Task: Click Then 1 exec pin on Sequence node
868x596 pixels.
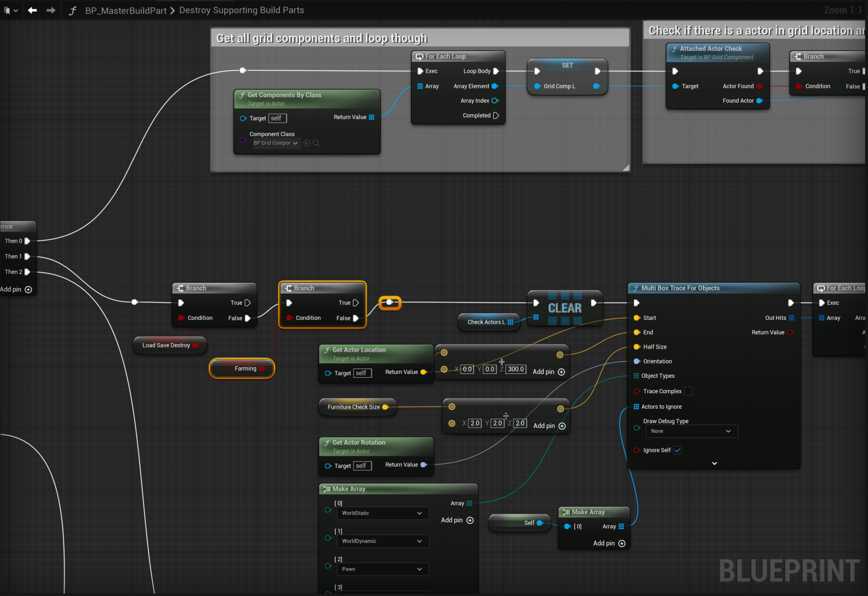Action: click(x=28, y=256)
